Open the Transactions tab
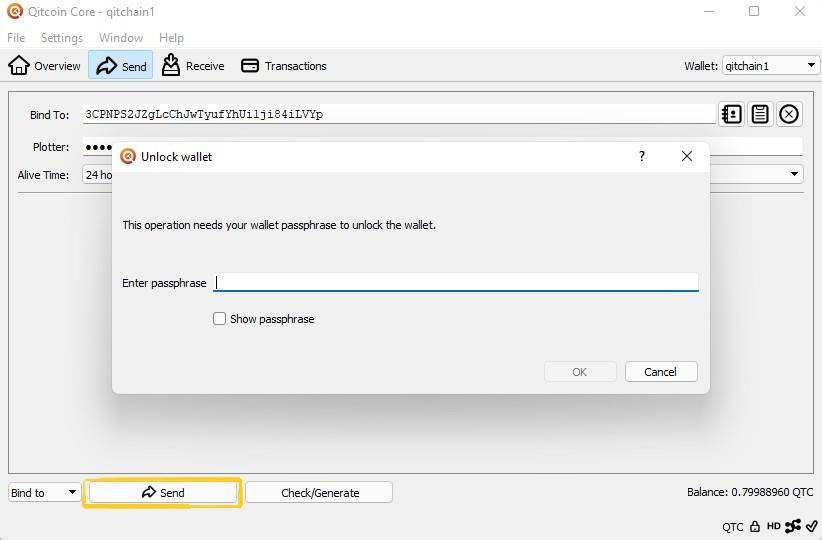Screen dimensions: 822x540 [x=284, y=66]
